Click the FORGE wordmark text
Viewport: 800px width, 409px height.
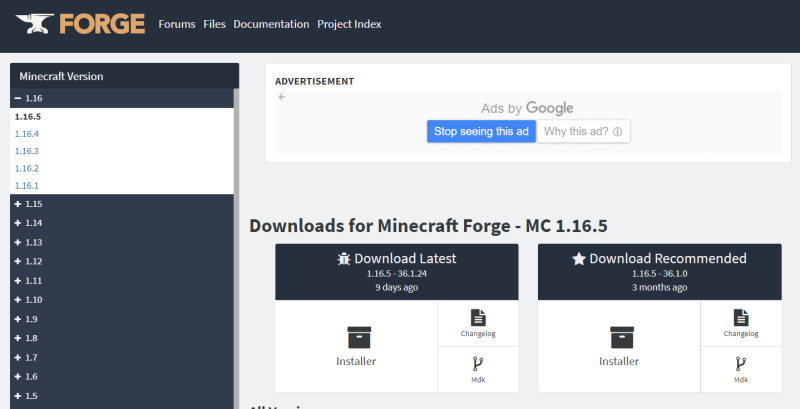pyautogui.click(x=102, y=24)
